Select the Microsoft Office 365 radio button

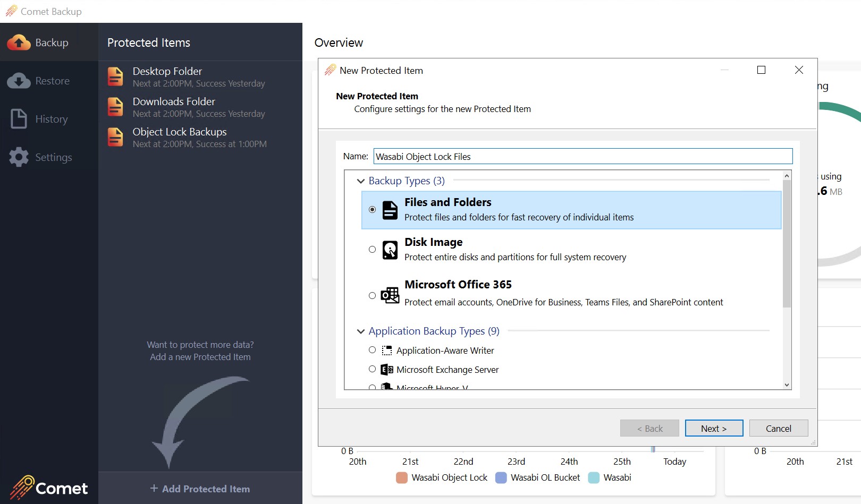(372, 295)
